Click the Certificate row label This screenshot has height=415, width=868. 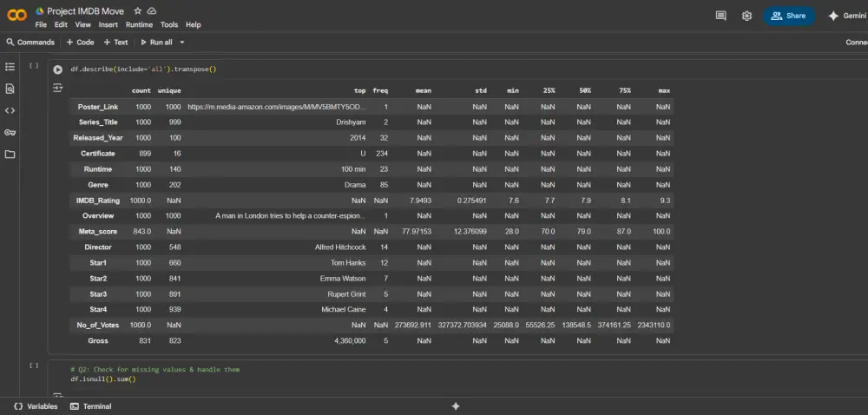coord(98,154)
